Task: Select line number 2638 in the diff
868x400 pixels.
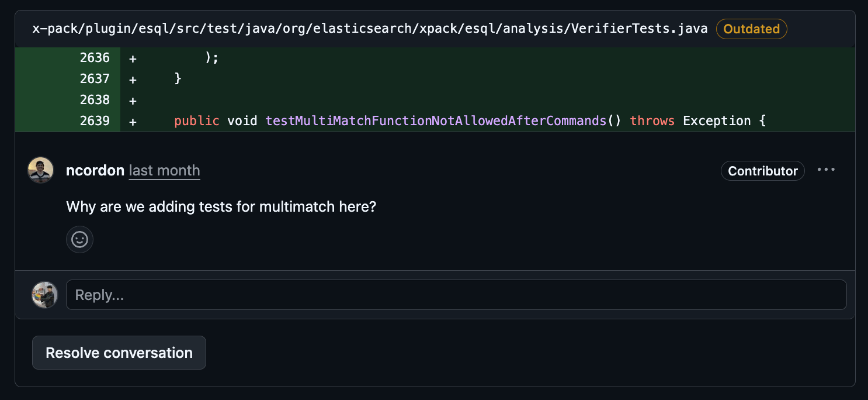Action: pyautogui.click(x=95, y=100)
